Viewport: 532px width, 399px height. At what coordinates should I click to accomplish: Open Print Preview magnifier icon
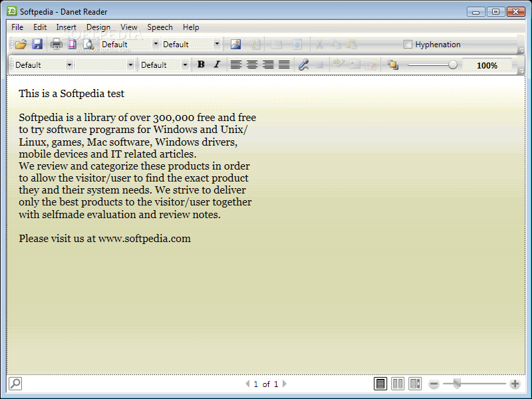[x=89, y=44]
